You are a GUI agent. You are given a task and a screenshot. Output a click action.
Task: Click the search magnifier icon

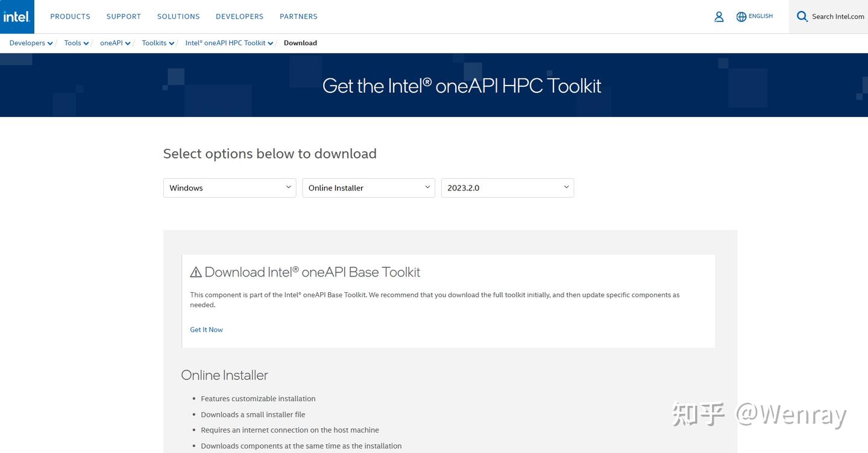802,16
